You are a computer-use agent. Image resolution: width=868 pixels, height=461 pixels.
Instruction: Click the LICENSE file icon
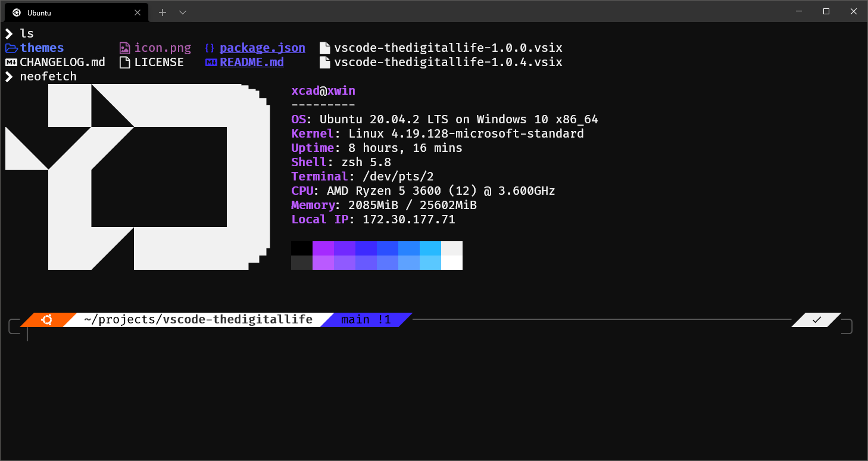tap(124, 62)
